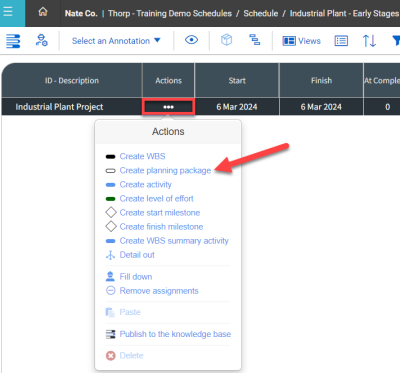400x373 pixels.
Task: Click the Actions column header
Action: [168, 80]
